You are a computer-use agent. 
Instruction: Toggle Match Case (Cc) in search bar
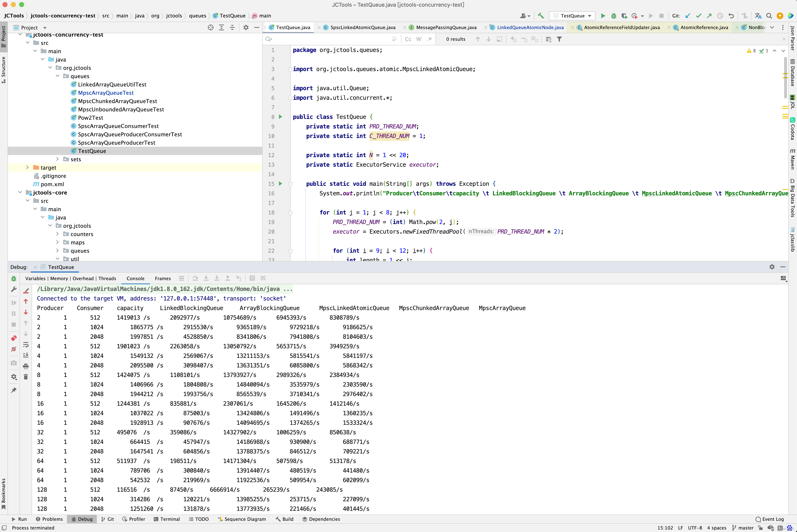point(408,39)
